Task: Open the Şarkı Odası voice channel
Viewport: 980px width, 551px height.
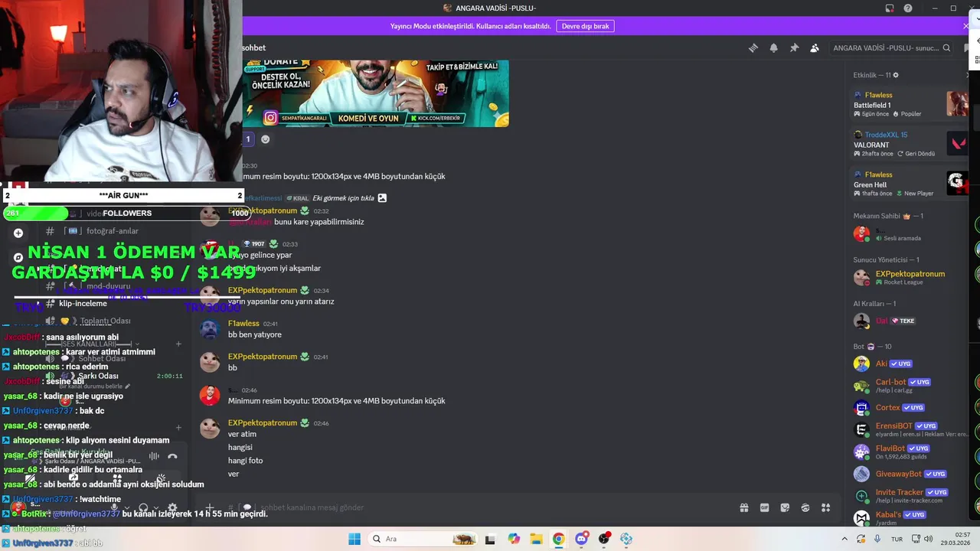Action: click(98, 376)
